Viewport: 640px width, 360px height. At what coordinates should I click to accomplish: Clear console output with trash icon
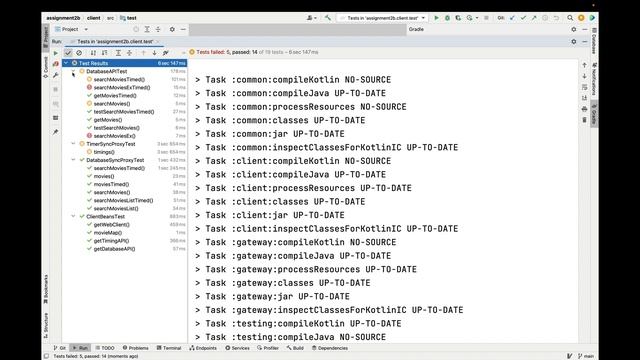pos(584,120)
